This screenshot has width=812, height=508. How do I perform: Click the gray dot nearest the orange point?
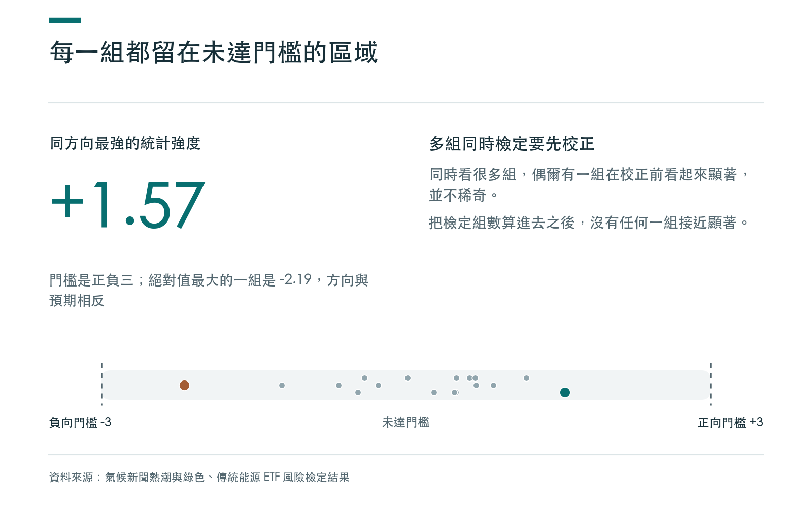point(282,385)
